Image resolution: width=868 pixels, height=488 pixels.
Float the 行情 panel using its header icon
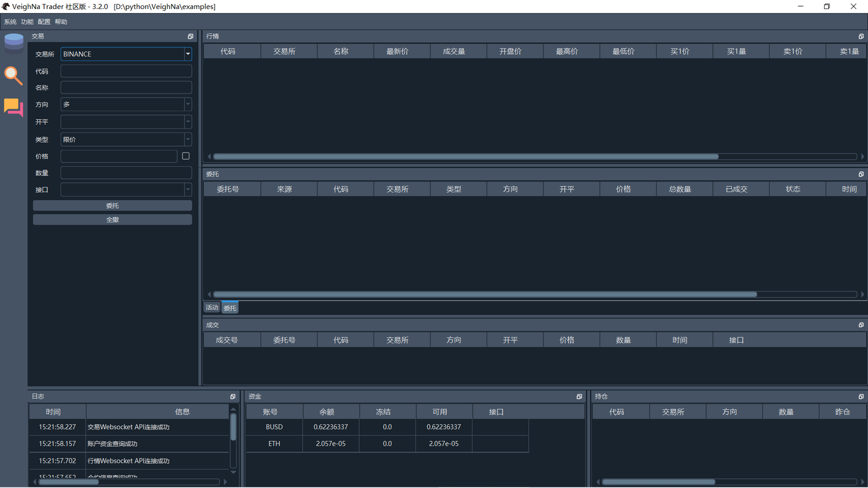tap(861, 36)
